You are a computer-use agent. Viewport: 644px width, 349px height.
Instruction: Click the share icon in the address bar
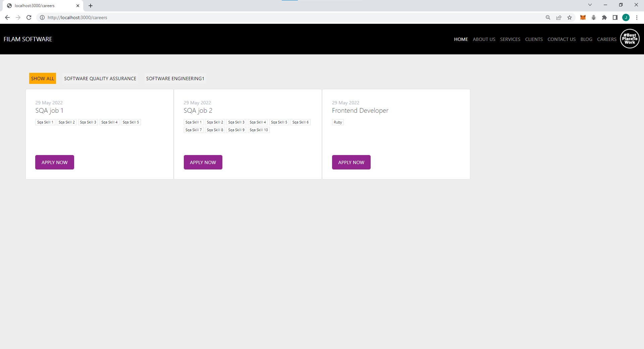coord(559,17)
